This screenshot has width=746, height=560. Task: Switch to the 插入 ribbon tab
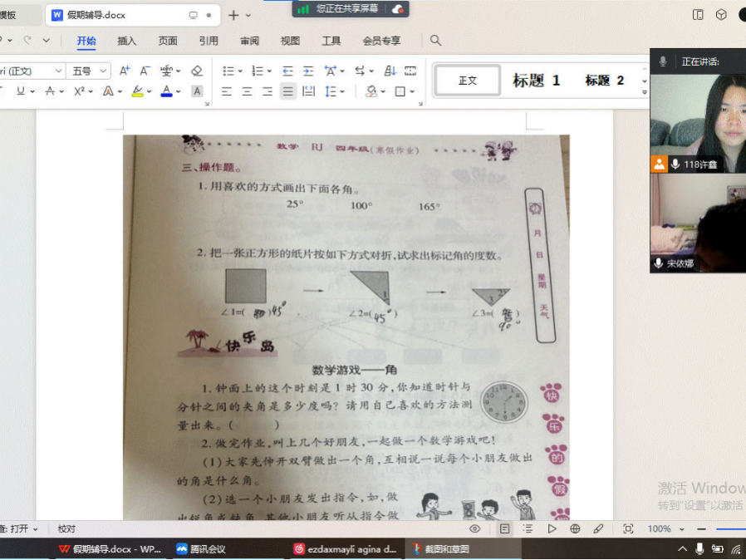[x=127, y=41]
